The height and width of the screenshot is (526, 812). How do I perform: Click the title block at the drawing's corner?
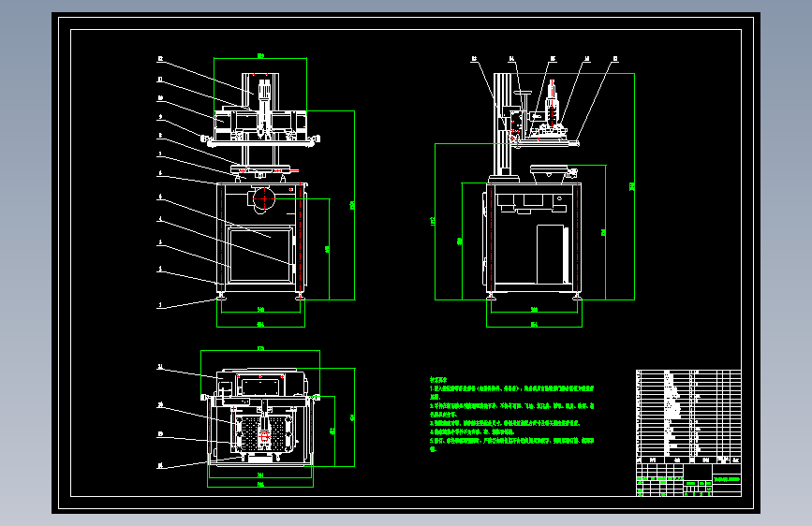coord(688,480)
